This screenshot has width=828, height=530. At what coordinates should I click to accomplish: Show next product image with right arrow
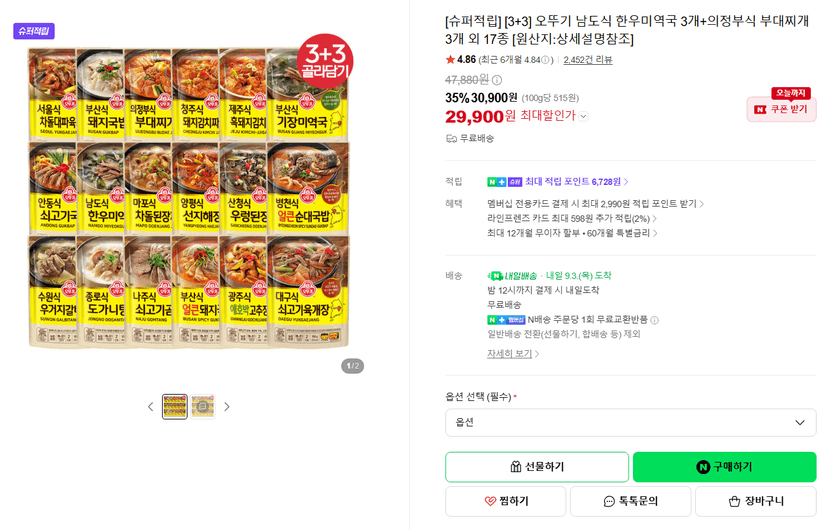coord(227,406)
